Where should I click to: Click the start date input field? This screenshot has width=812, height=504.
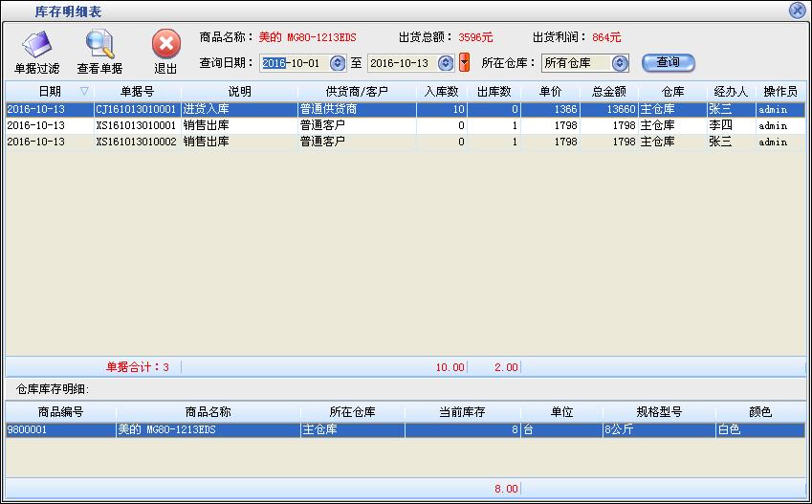point(293,63)
